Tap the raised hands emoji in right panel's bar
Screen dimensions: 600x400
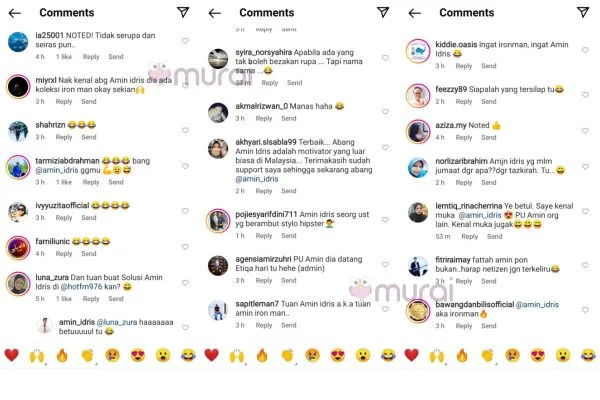pos(437,356)
